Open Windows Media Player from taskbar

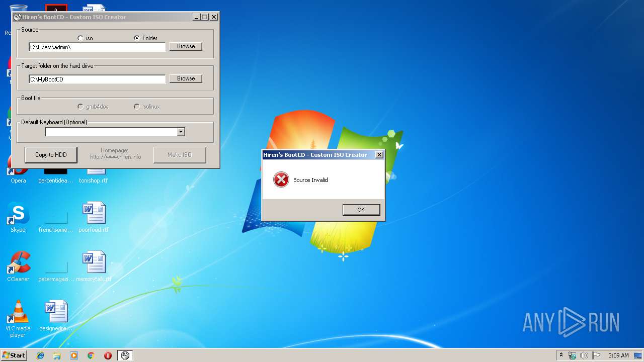[74, 355]
